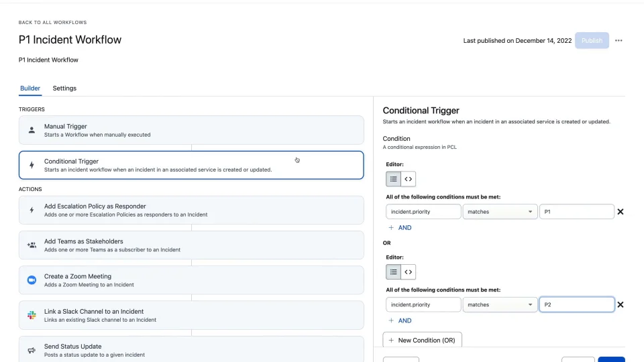Open Create a Zoom Meeting action
This screenshot has width=644, height=362.
(x=191, y=280)
